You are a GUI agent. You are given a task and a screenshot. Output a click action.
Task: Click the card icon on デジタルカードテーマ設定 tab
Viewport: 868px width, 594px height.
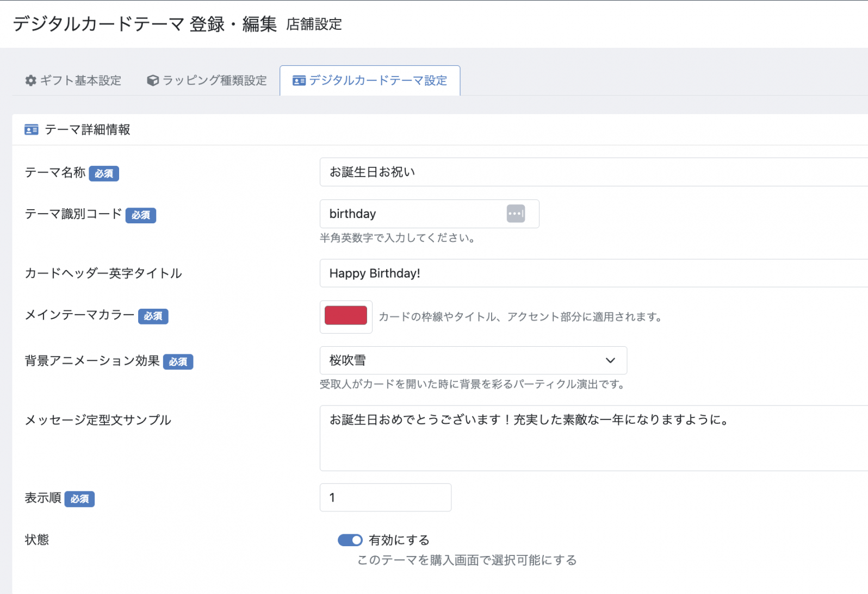pyautogui.click(x=299, y=80)
